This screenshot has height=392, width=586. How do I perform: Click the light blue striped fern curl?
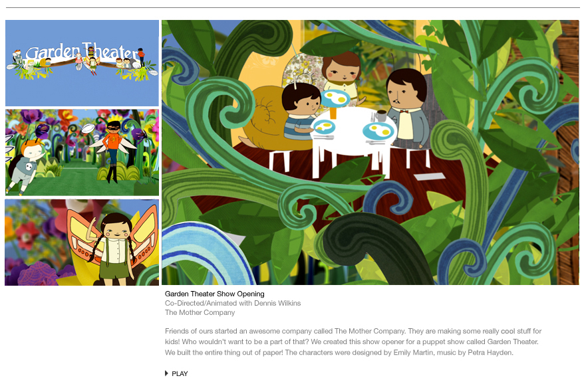(x=204, y=254)
